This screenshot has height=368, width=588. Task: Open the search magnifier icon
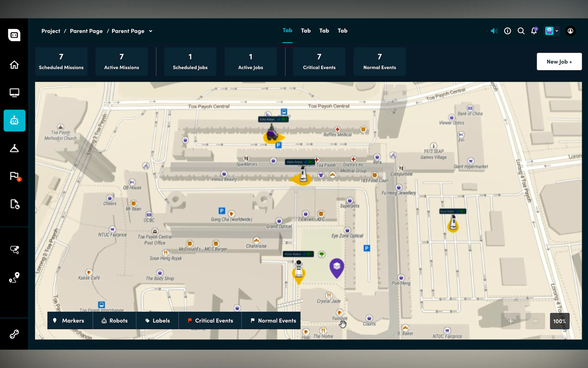[x=521, y=31]
